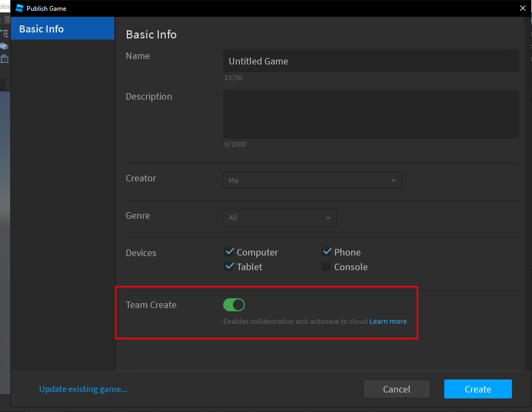Click the Cancel button
This screenshot has height=412, width=532.
[x=397, y=389]
